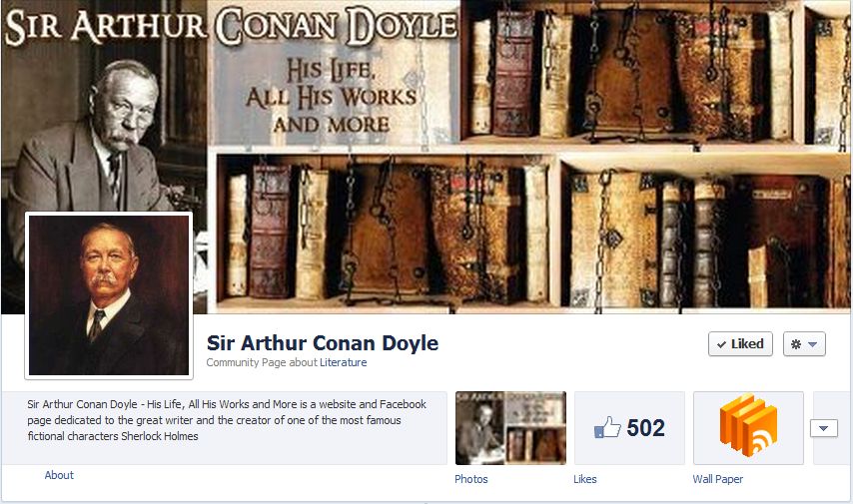
Task: Click the 502 likes count box
Action: [x=629, y=428]
